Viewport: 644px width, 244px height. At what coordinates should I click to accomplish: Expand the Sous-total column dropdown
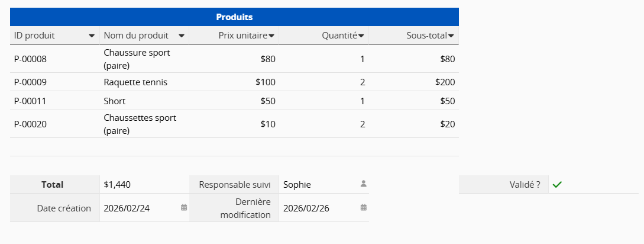click(451, 36)
